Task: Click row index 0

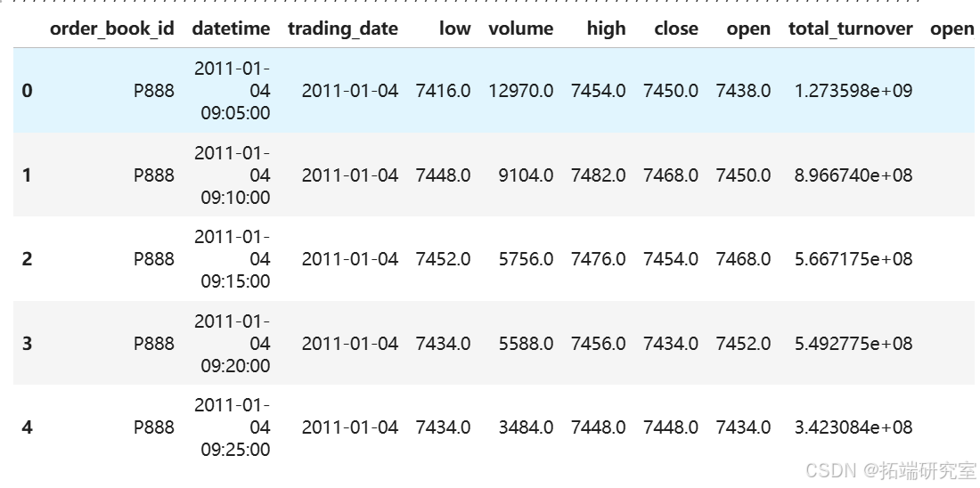Action: coord(27,91)
